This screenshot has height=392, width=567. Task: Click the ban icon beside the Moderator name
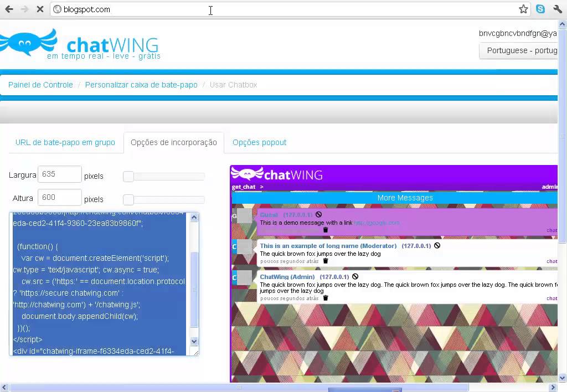[437, 245]
